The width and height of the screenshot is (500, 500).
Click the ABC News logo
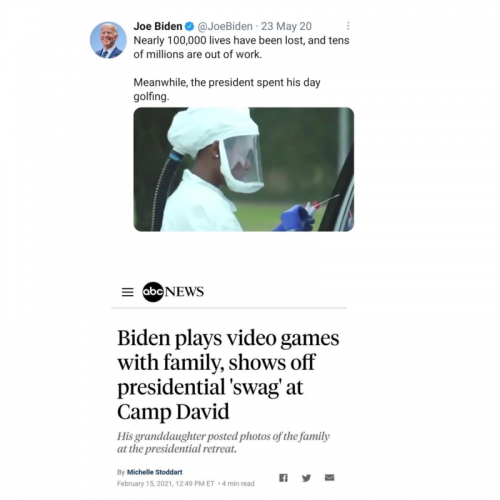[x=173, y=292]
